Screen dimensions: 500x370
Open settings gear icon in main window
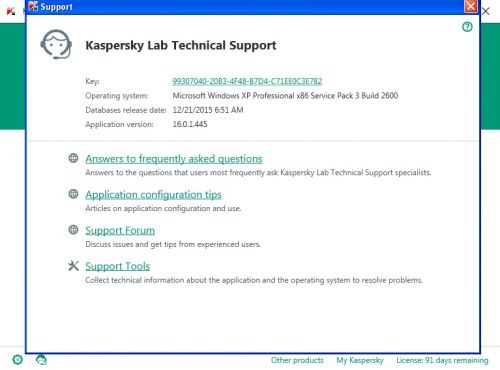point(18,360)
